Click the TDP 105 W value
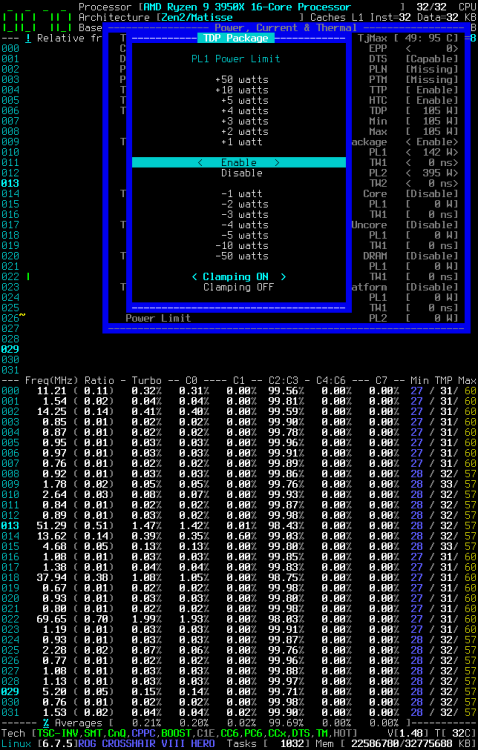The width and height of the screenshot is (478, 750). (432, 111)
